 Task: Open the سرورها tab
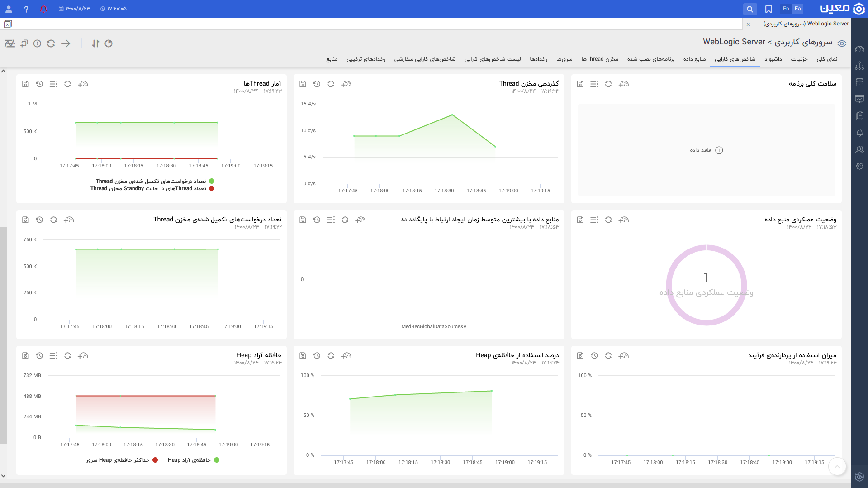pyautogui.click(x=564, y=59)
